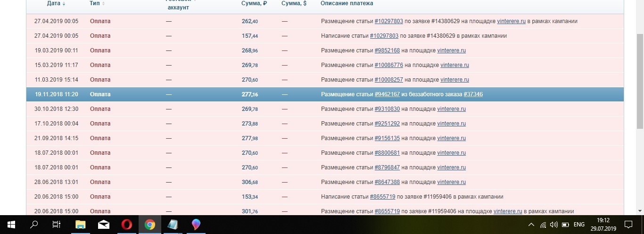The width and height of the screenshot is (644, 234).
Task: Click the 157,44 amount cell
Action: click(x=250, y=36)
